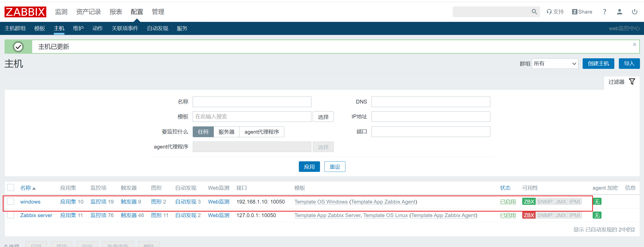Click the 导入 button
The height and width of the screenshot is (247, 644).
[x=629, y=64]
